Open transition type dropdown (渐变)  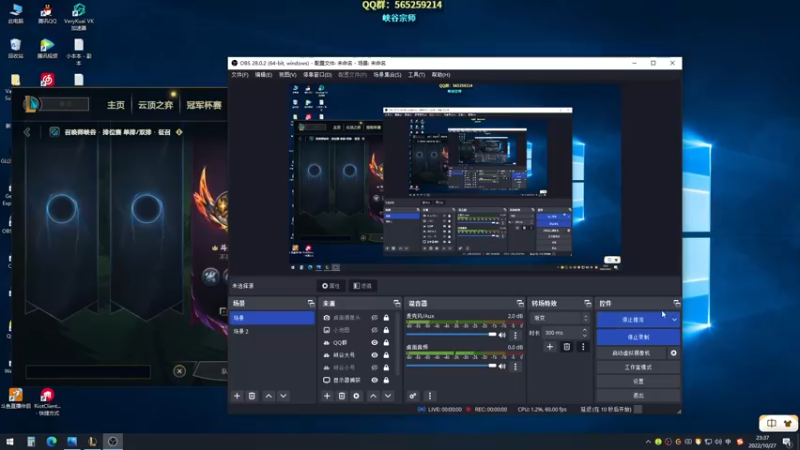click(560, 318)
